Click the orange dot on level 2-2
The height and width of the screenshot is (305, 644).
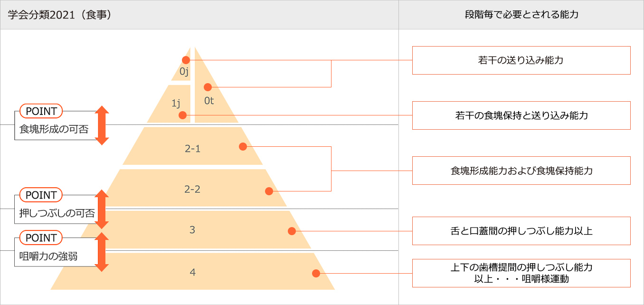(269, 191)
